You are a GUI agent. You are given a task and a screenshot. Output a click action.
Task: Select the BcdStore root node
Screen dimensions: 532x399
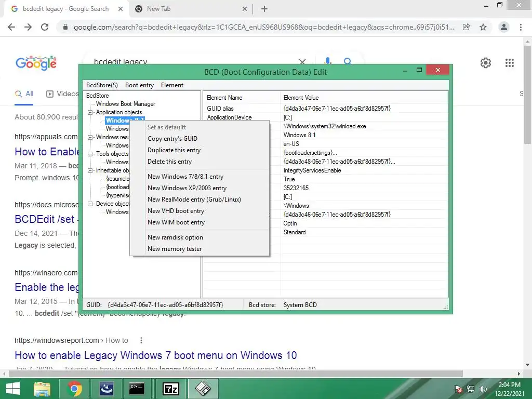(97, 96)
